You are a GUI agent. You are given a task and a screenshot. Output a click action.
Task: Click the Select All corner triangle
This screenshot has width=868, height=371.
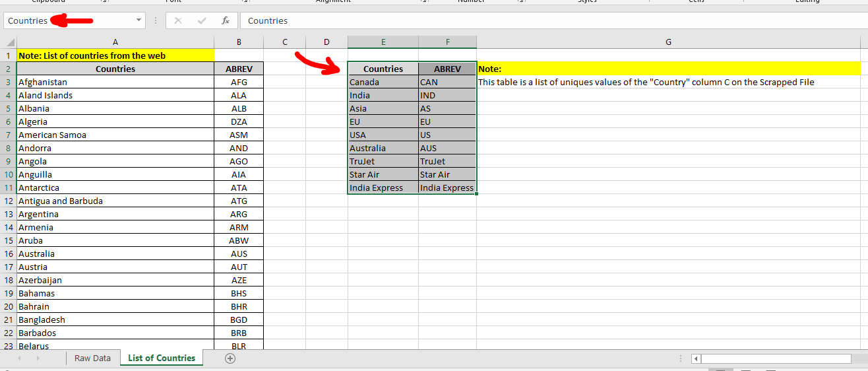(9, 42)
